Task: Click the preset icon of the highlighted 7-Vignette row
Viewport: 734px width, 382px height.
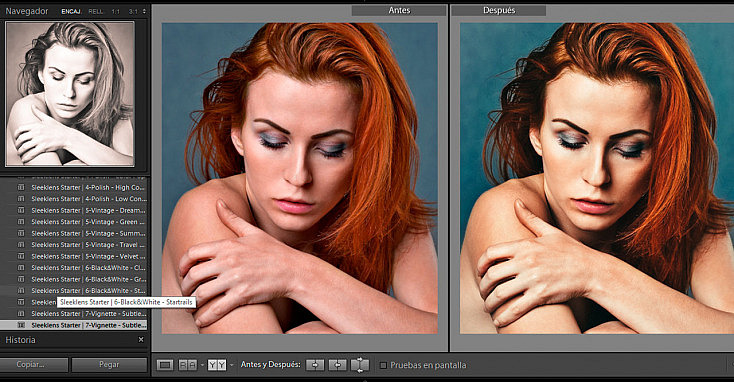Action: [21, 325]
